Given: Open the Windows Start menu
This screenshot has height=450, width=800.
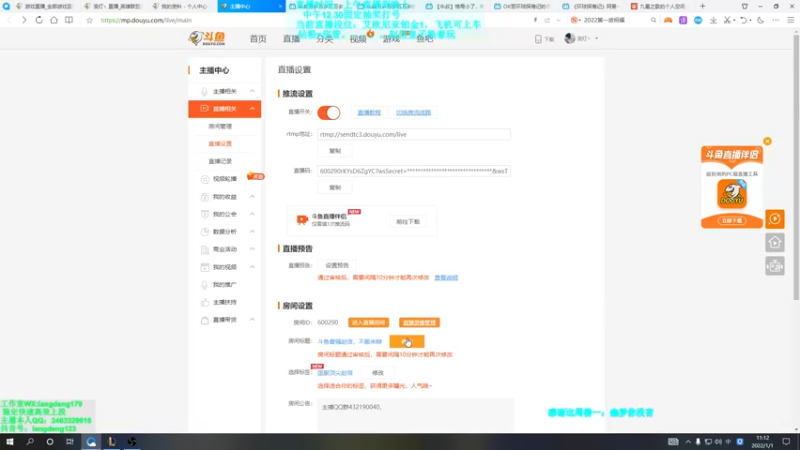Looking at the screenshot, I should coord(10,441).
